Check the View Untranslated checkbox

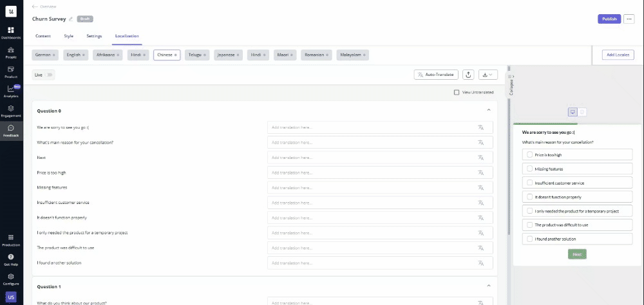point(457,93)
